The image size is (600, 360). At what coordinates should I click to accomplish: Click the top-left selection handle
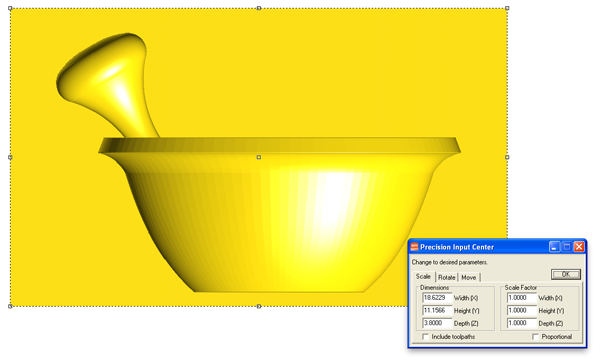pos(10,8)
